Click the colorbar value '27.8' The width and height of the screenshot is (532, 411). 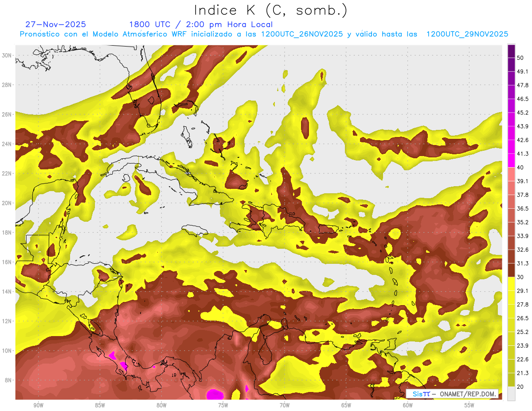[522, 305]
